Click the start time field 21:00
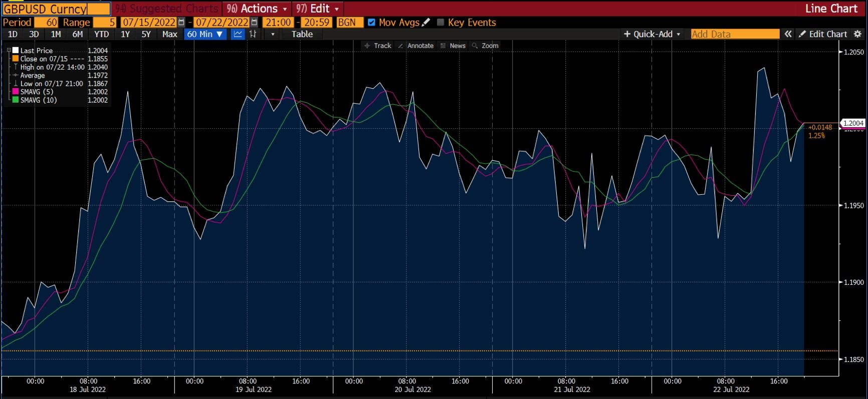The height and width of the screenshot is (399, 868). [278, 22]
